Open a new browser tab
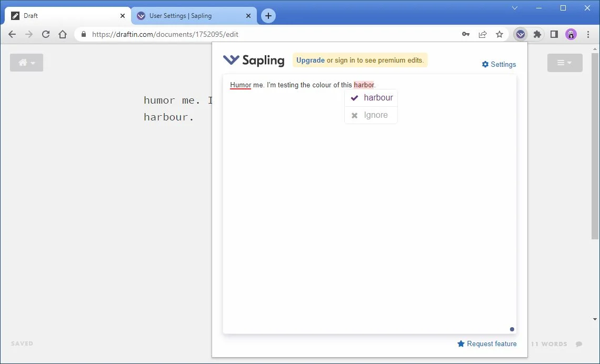This screenshot has height=364, width=600. click(268, 16)
